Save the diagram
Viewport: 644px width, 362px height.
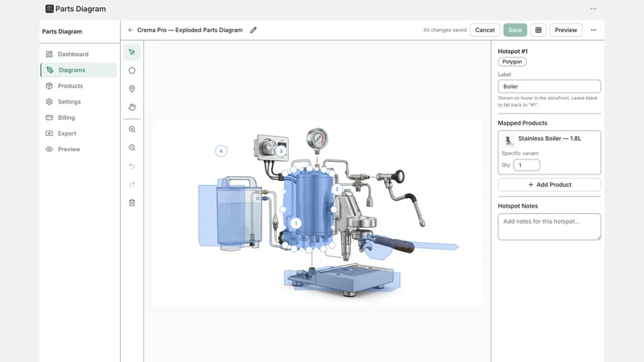tap(515, 30)
